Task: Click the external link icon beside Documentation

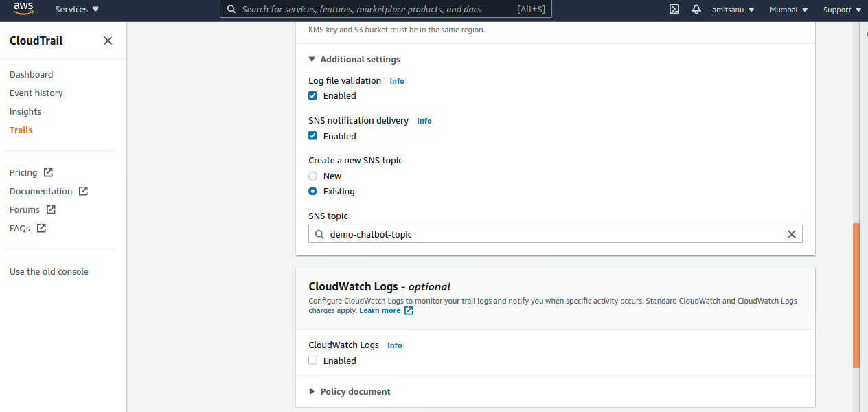Action: 83,191
